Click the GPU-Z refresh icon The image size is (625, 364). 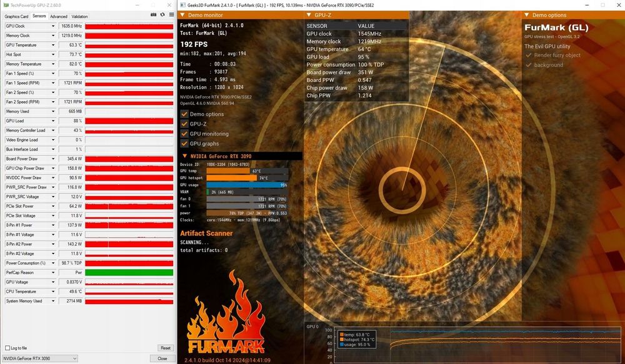(x=162, y=15)
